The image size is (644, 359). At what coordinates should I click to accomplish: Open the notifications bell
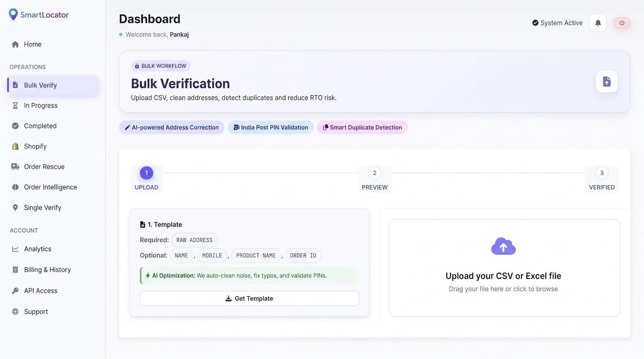(598, 23)
